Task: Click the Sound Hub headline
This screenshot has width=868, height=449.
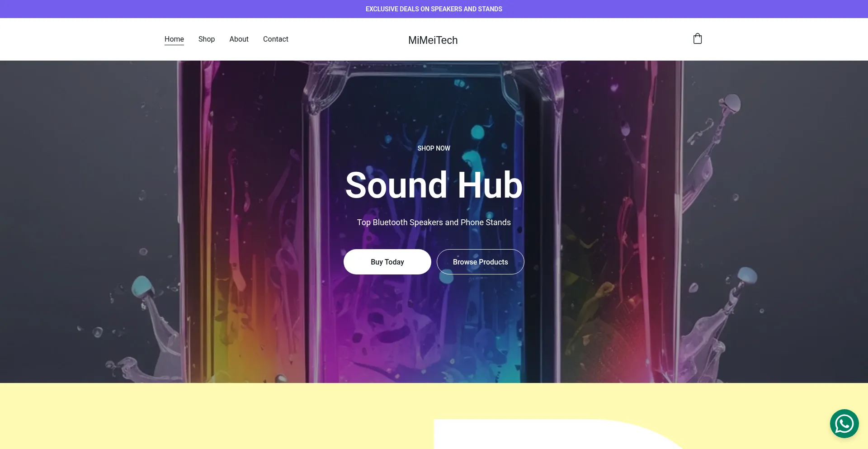Action: (434, 185)
